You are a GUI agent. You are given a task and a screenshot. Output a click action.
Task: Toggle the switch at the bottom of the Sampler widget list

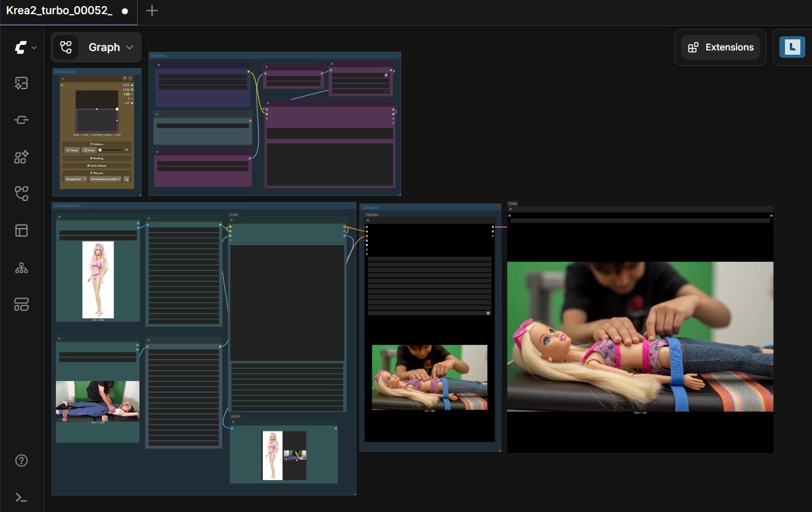[x=488, y=313]
